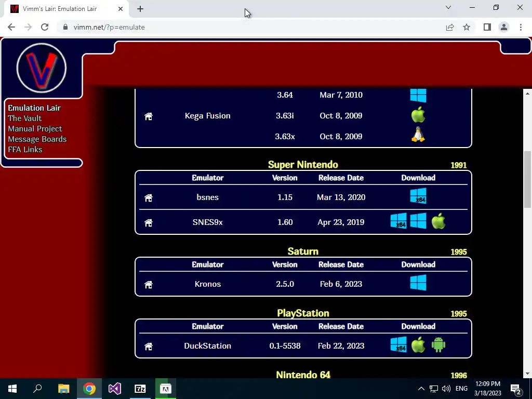Screen dimensions: 532x399
Task: Open 7-Zip from the taskbar
Action: 140,389
